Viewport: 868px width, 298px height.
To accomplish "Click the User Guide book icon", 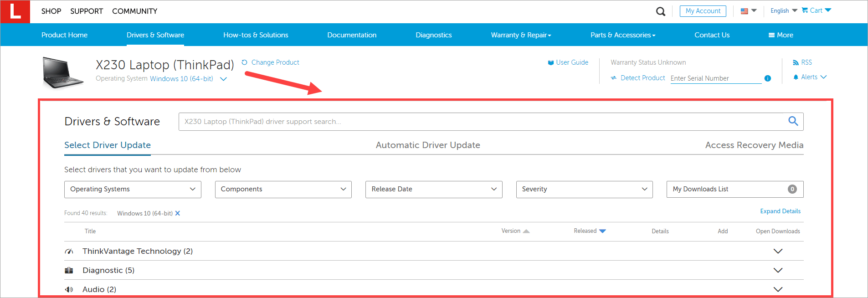I will [x=550, y=63].
